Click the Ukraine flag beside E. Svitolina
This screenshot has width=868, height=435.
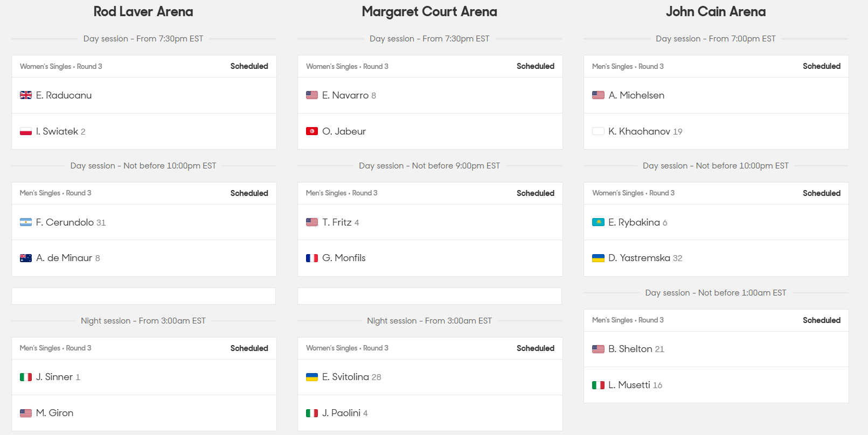click(x=312, y=377)
